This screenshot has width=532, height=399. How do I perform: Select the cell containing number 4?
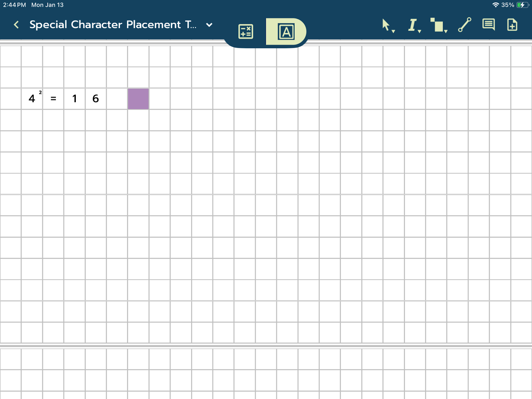(32, 99)
